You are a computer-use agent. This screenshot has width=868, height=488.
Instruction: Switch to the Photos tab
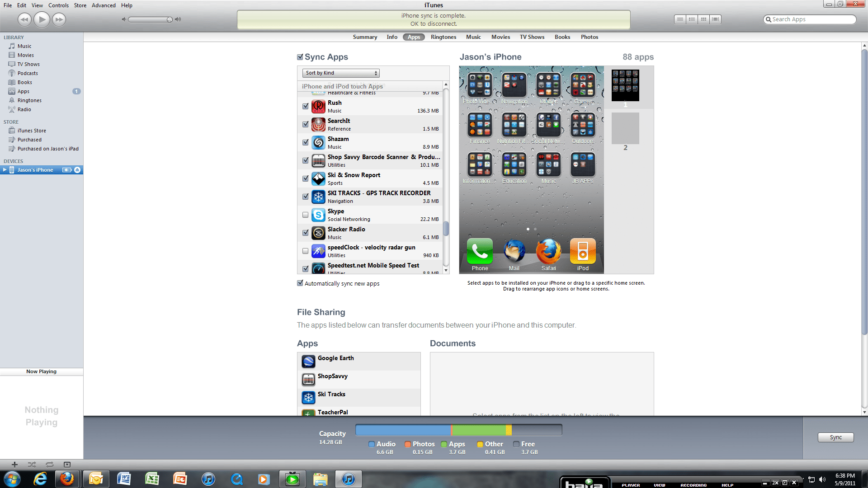pyautogui.click(x=589, y=37)
